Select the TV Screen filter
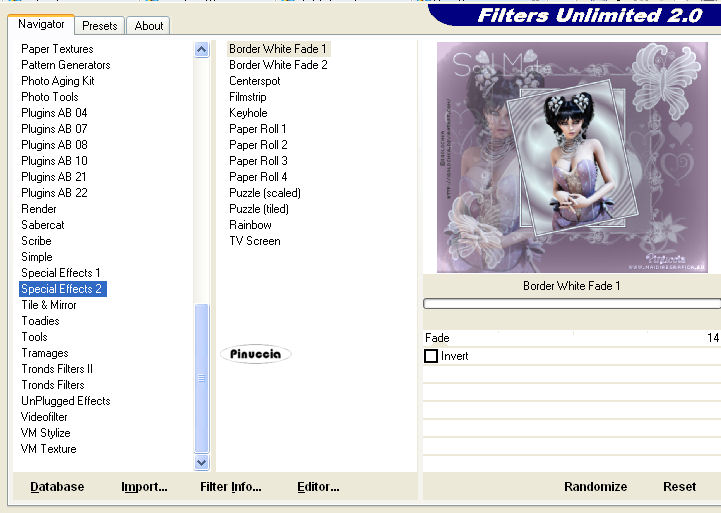 click(x=255, y=241)
